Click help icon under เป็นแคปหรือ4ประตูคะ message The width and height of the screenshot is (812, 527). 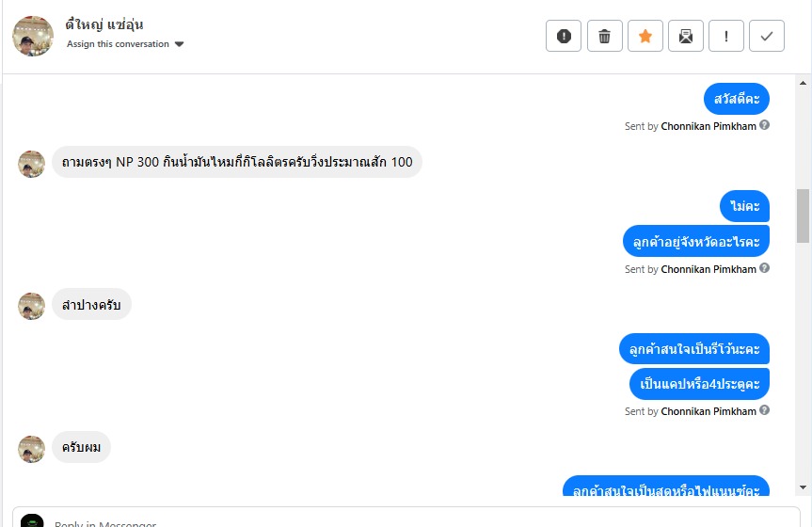coord(764,410)
